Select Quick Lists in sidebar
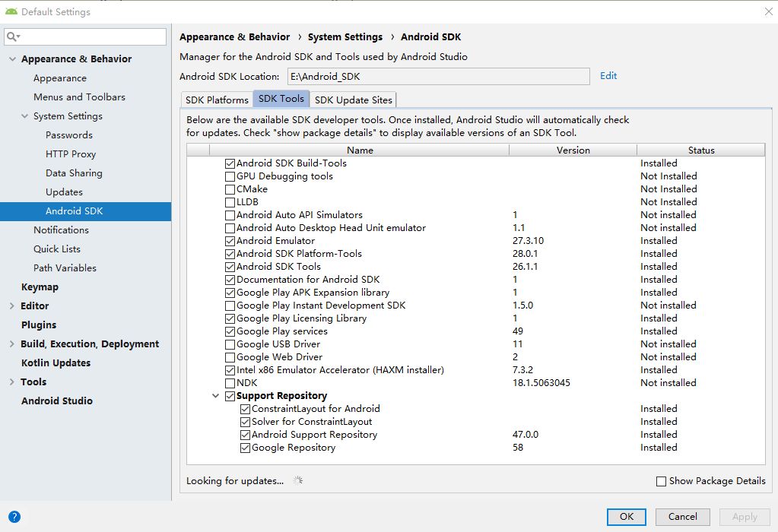Viewport: 778px width, 532px height. 57,249
